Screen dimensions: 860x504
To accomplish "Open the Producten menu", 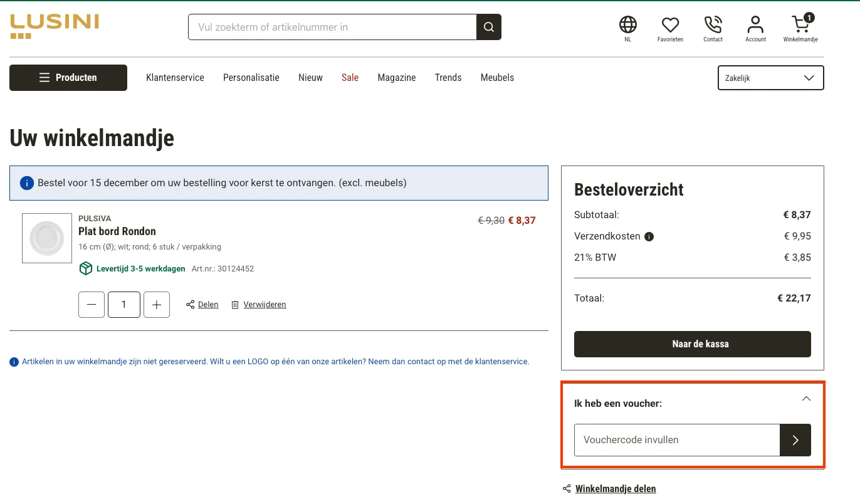I will click(68, 77).
